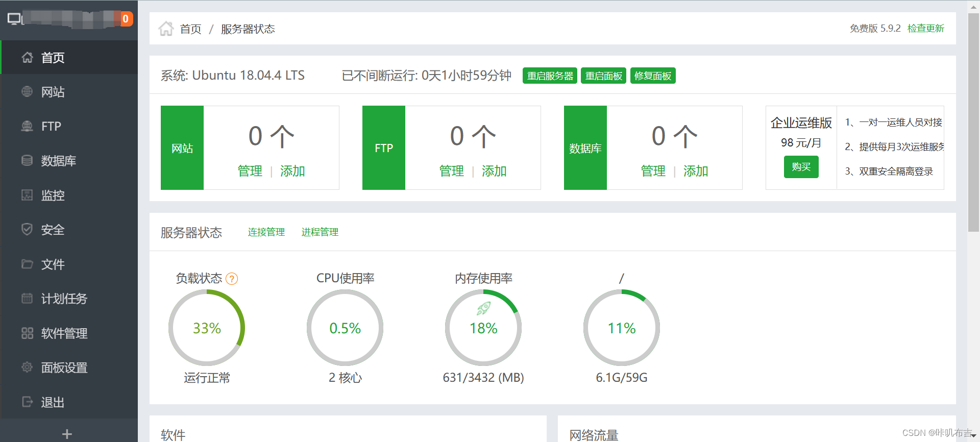Open 软件管理 in the sidebar menu
Screen dimensions: 980x442
click(x=69, y=333)
